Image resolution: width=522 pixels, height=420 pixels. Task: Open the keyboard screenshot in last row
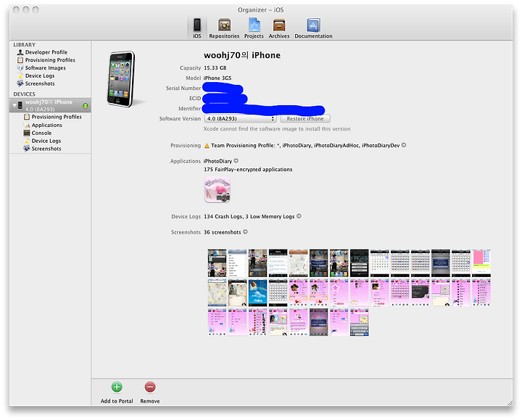click(x=359, y=322)
